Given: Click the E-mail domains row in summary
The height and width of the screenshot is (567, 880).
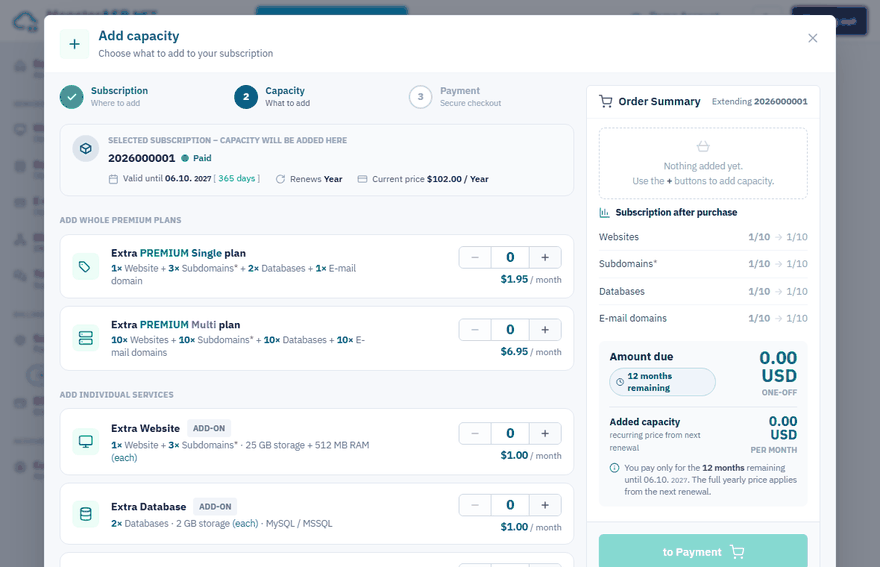Looking at the screenshot, I should 703,318.
